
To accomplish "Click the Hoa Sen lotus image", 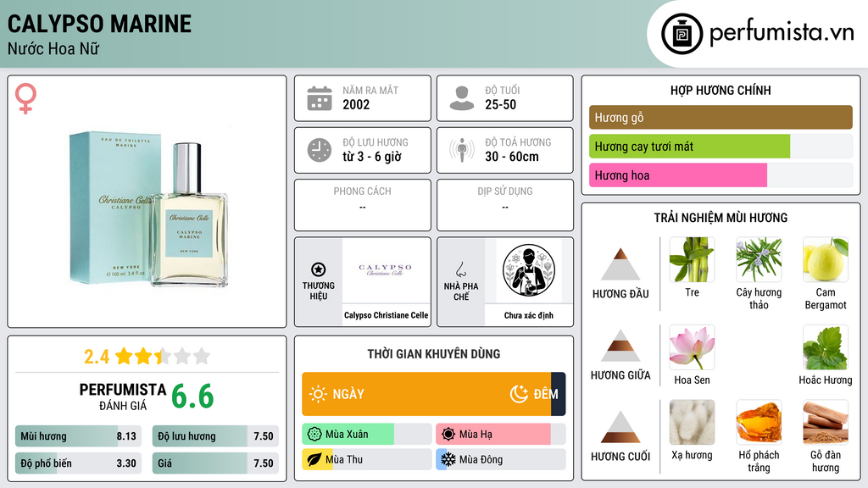I will tap(692, 347).
